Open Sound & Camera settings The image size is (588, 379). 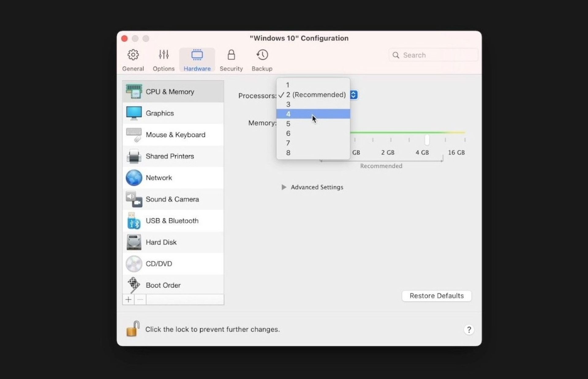[x=172, y=199]
